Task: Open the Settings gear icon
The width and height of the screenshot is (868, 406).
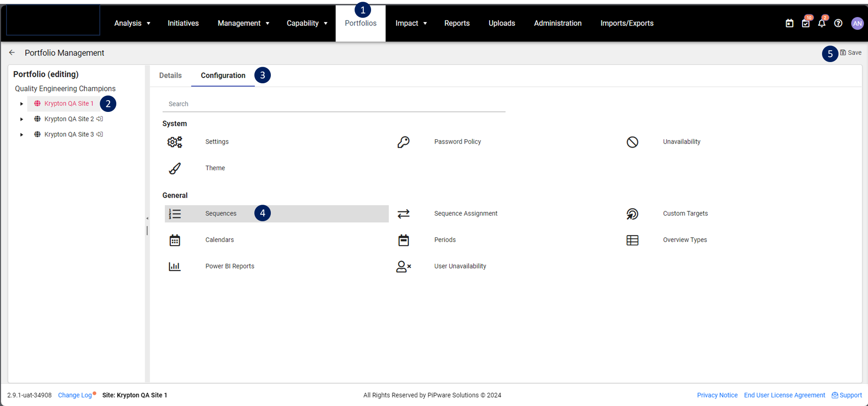Action: 174,142
